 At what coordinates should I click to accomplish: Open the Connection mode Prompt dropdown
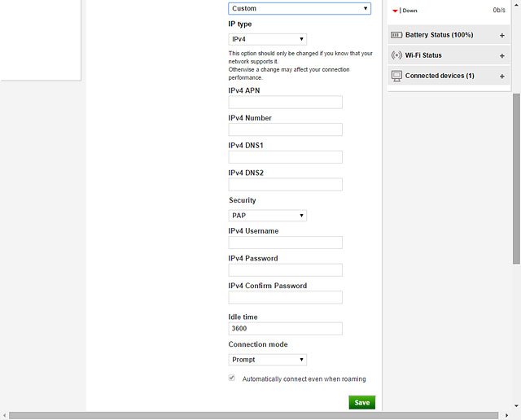(x=267, y=360)
